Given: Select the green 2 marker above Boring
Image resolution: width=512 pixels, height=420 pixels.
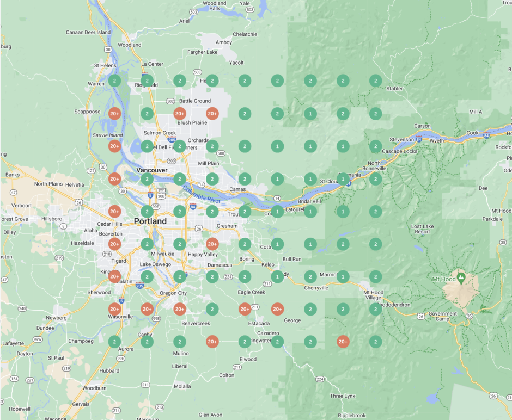Looking at the screenshot, I should 245,244.
